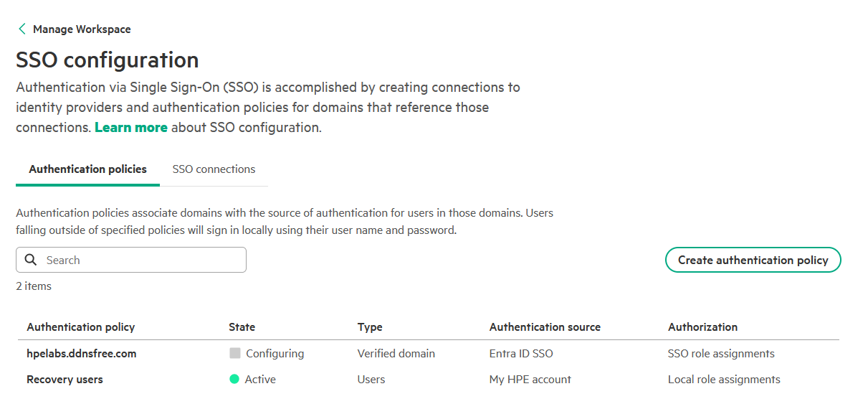The image size is (868, 404).
Task: Select the Authentication policies tab
Action: [x=87, y=169]
